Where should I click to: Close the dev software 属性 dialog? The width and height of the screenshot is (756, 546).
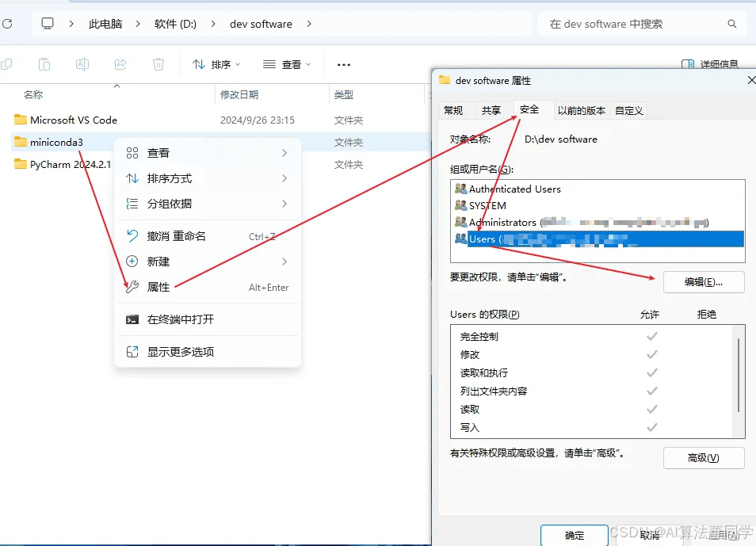750,80
